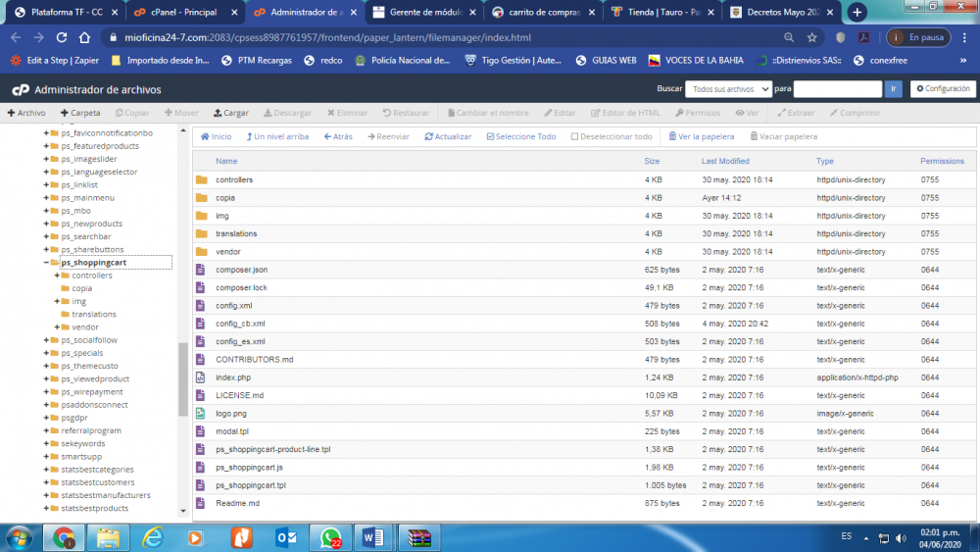Switch to the Tienda | Tauro tab
Image resolution: width=980 pixels, height=552 pixels.
(662, 12)
